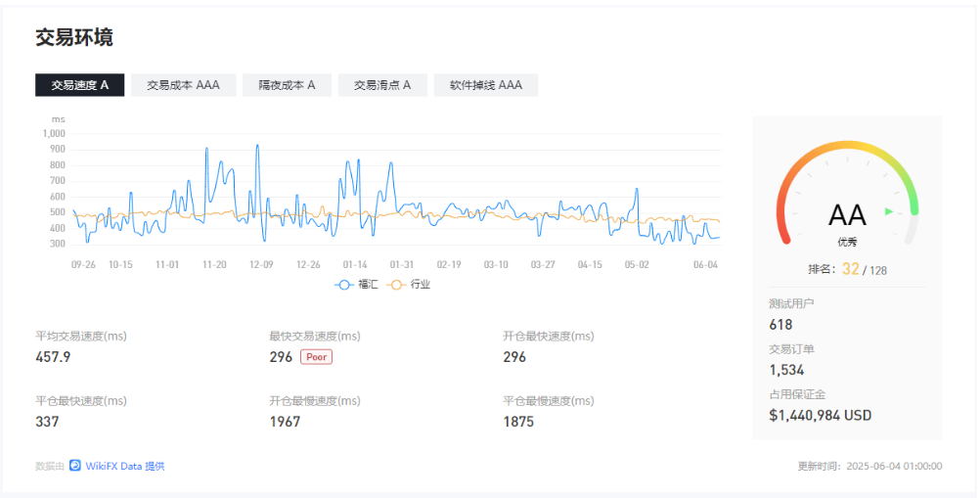The height and width of the screenshot is (498, 980).
Task: Click the WikiFX Data logo icon
Action: pyautogui.click(x=74, y=467)
